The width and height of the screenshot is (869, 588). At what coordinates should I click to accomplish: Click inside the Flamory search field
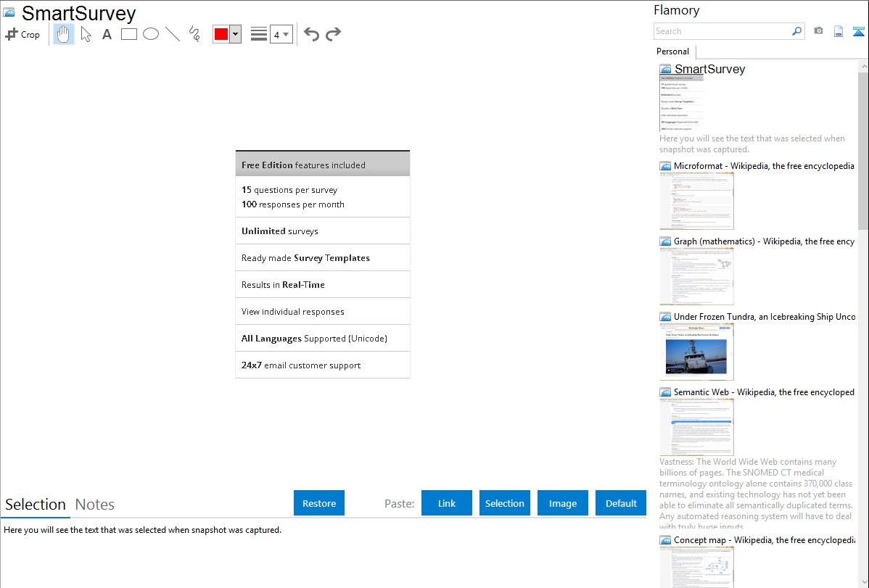pyautogui.click(x=722, y=31)
